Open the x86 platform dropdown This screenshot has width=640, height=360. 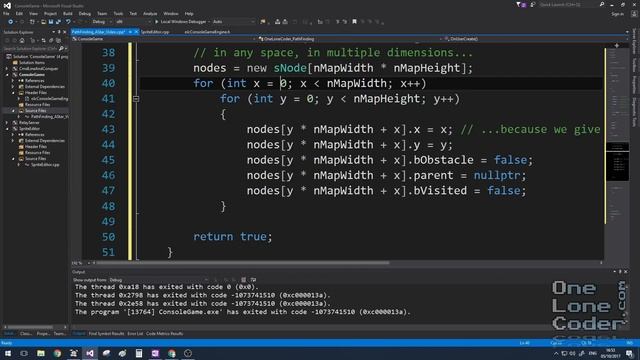pyautogui.click(x=133, y=22)
